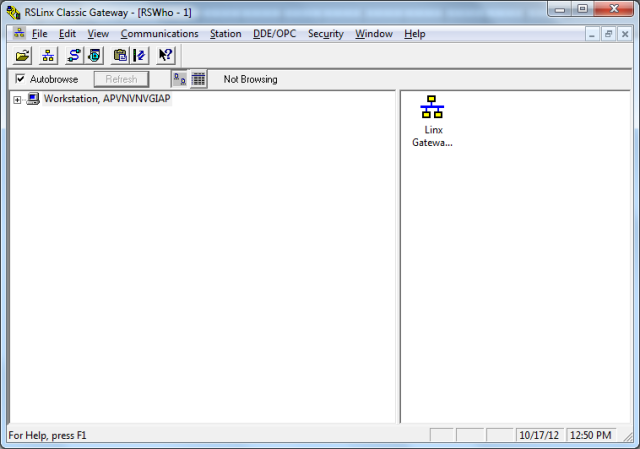
Task: Click the For Help, press F1 text
Action: 47,436
